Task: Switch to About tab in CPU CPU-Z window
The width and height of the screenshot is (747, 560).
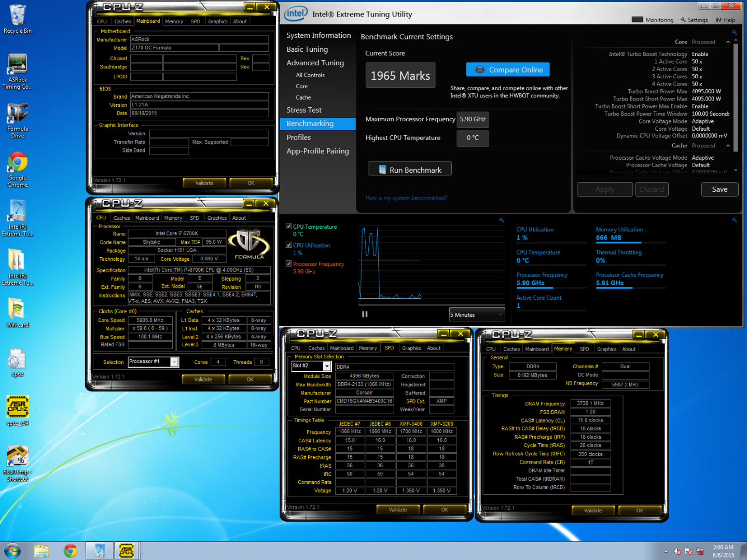Action: click(x=239, y=218)
